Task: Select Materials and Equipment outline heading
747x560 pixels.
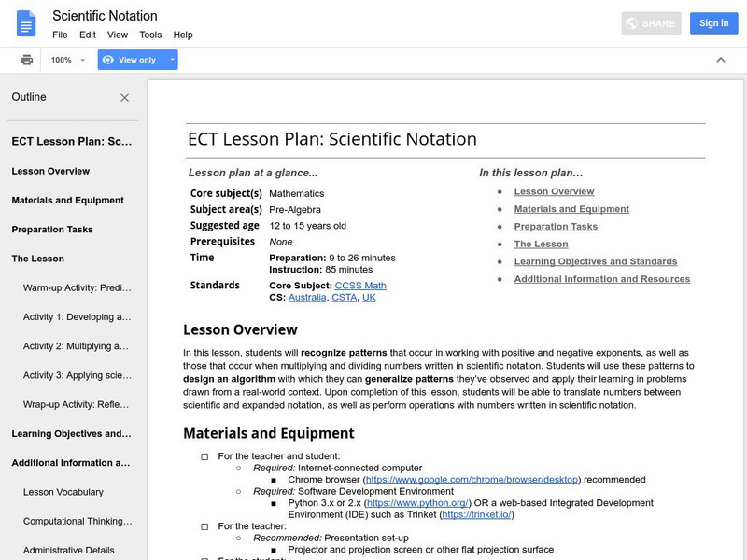Action: [67, 200]
